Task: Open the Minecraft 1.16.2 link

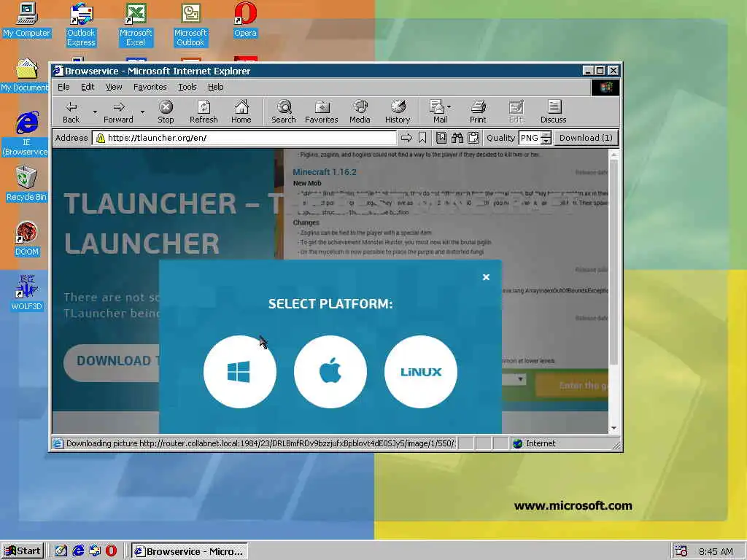Action: coord(325,172)
